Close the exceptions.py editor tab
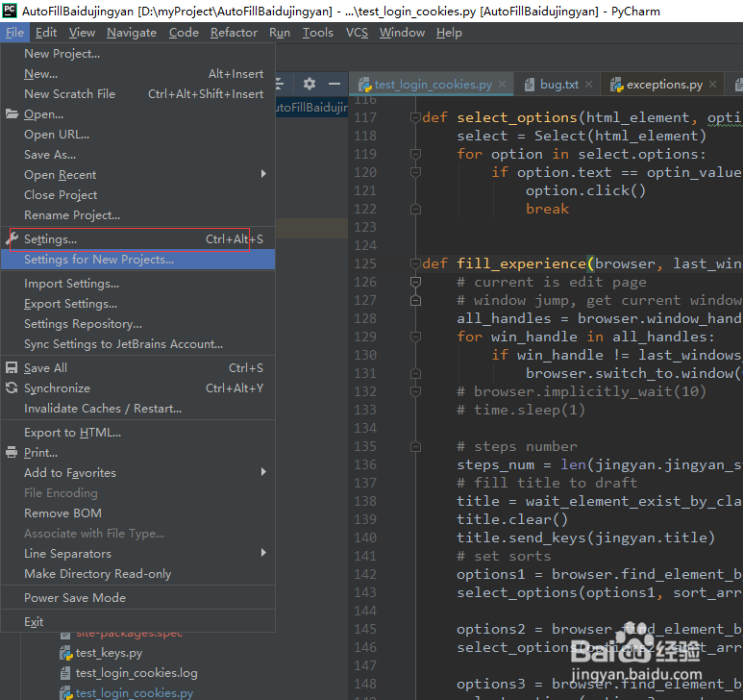This screenshot has height=700, width=743. 712,85
